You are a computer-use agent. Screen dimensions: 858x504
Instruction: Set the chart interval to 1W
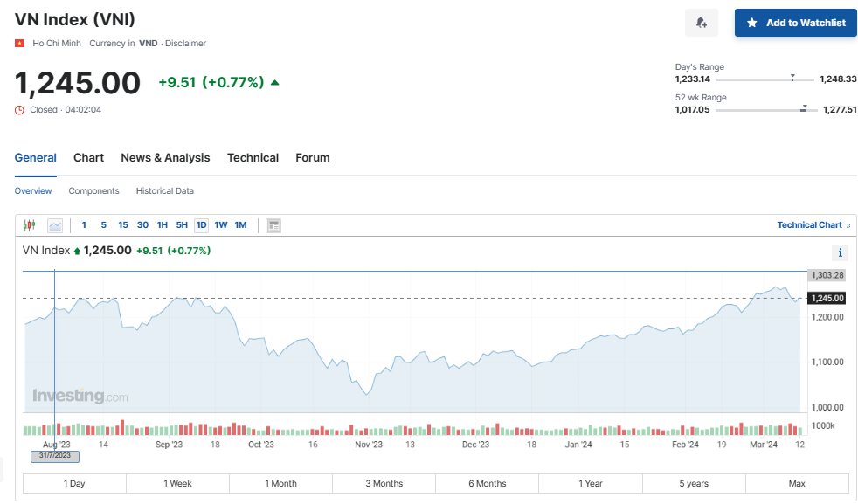pyautogui.click(x=221, y=225)
